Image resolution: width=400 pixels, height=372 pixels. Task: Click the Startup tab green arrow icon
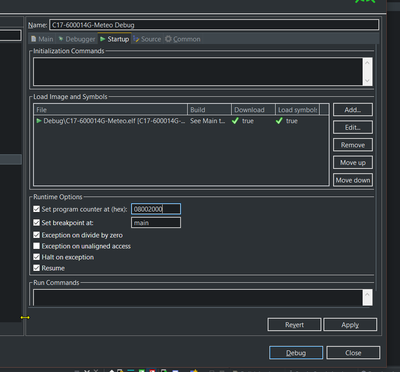(x=103, y=39)
